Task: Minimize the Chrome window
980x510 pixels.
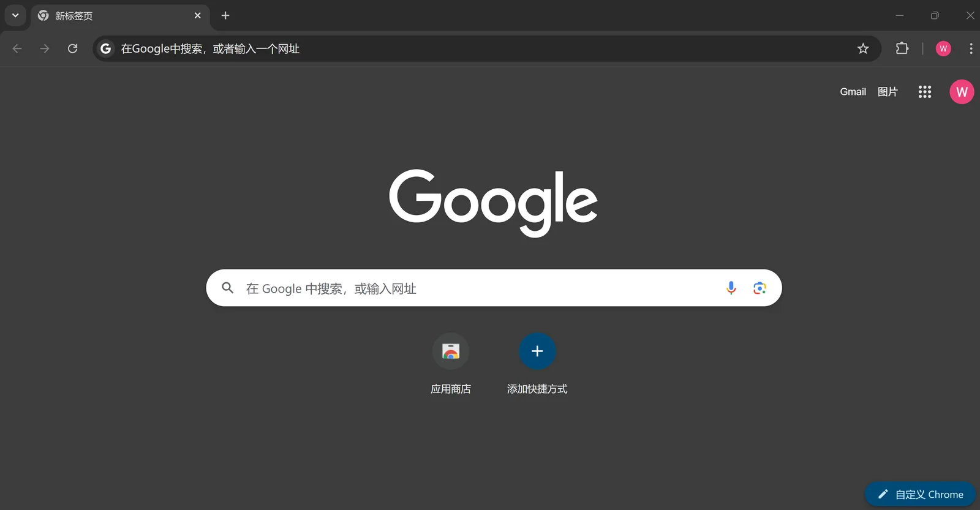Action: pyautogui.click(x=900, y=15)
